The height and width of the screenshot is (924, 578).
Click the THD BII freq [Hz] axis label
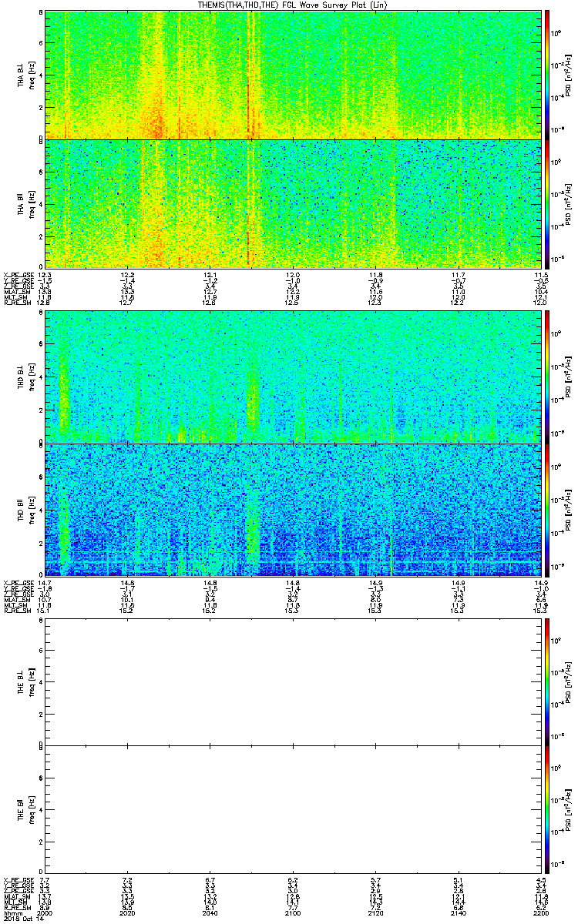[32, 510]
